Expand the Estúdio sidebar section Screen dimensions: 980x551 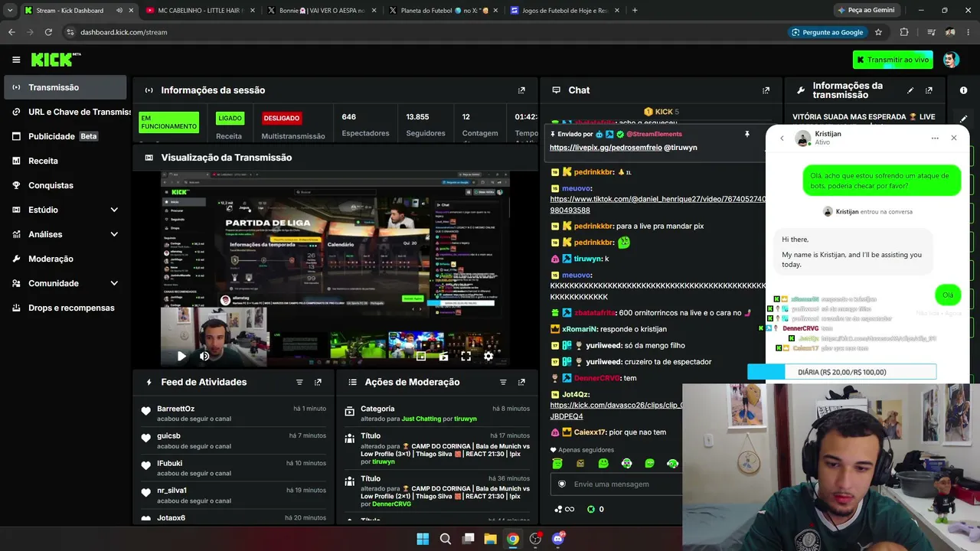point(64,210)
